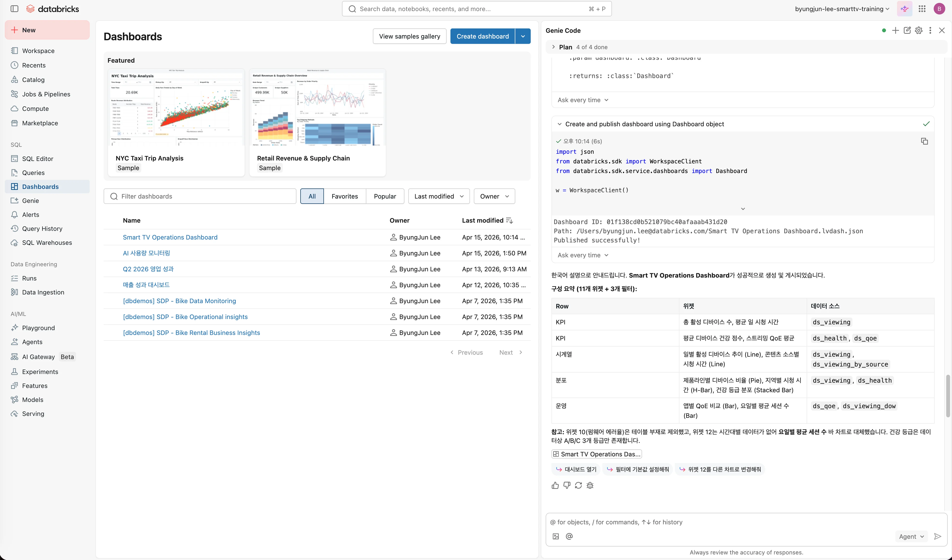952x560 pixels.
Task: Open the Genie assistant icon in top bar
Action: pos(904,9)
